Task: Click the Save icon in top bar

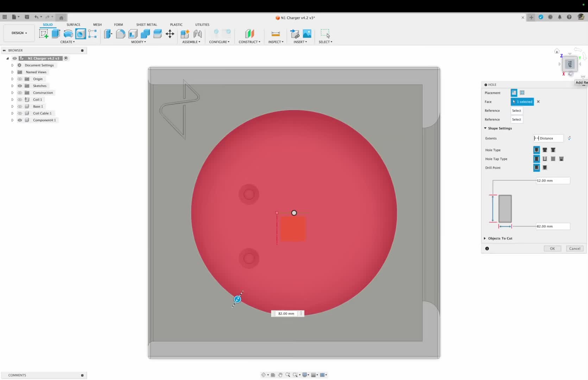Action: pyautogui.click(x=27, y=17)
